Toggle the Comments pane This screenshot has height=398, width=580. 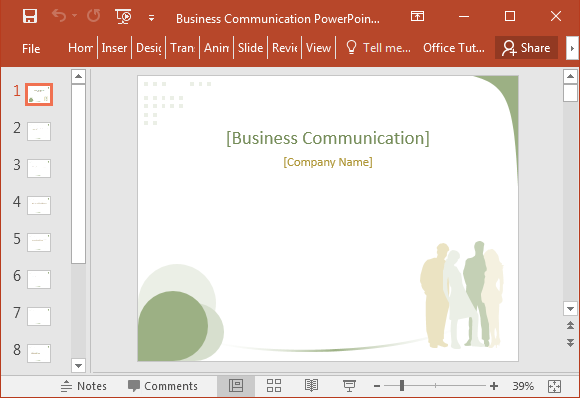pos(163,386)
